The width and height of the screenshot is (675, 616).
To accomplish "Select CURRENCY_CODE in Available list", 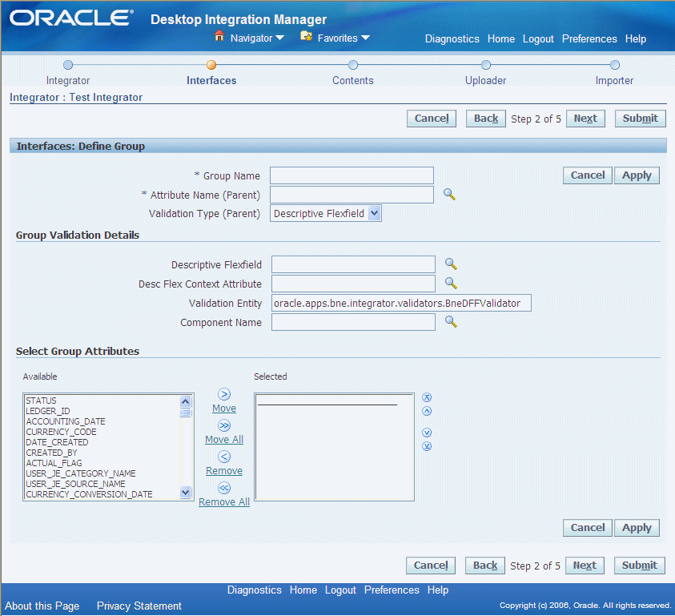I will click(x=61, y=432).
